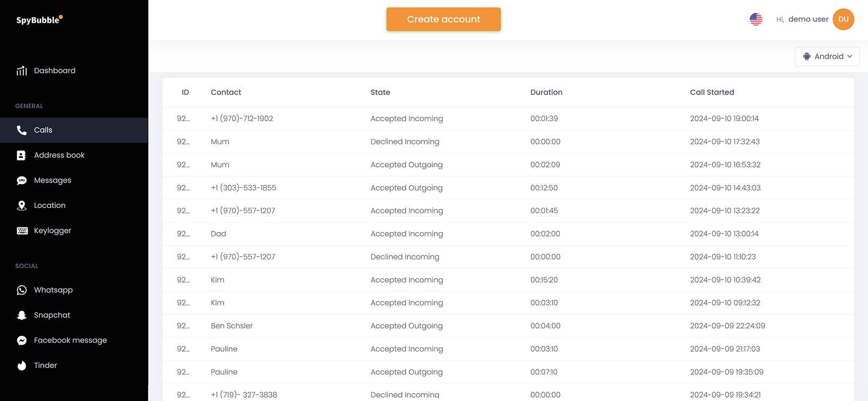
Task: Click the Address book contact icon
Action: point(22,155)
